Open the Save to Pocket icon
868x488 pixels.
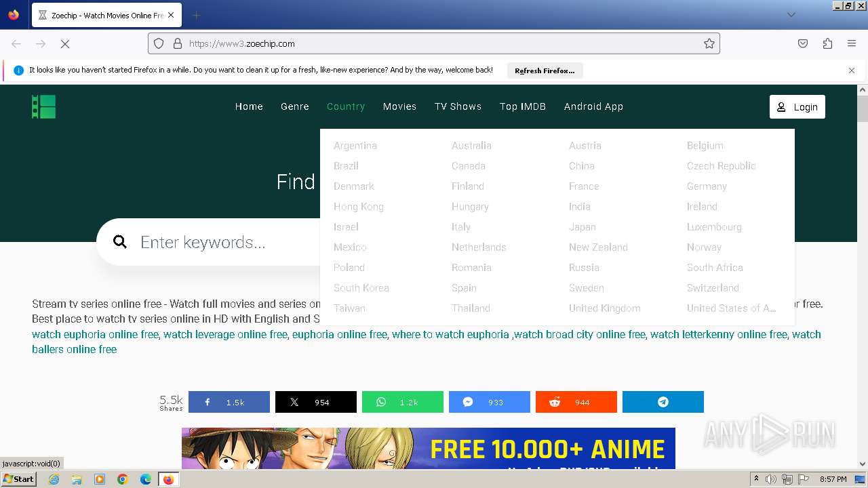point(803,43)
